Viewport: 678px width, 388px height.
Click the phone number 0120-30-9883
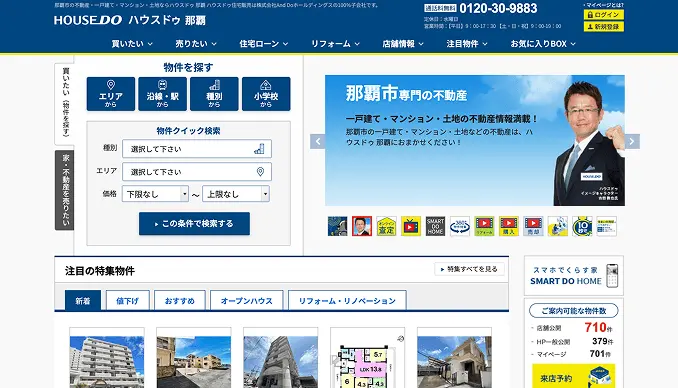pos(498,8)
